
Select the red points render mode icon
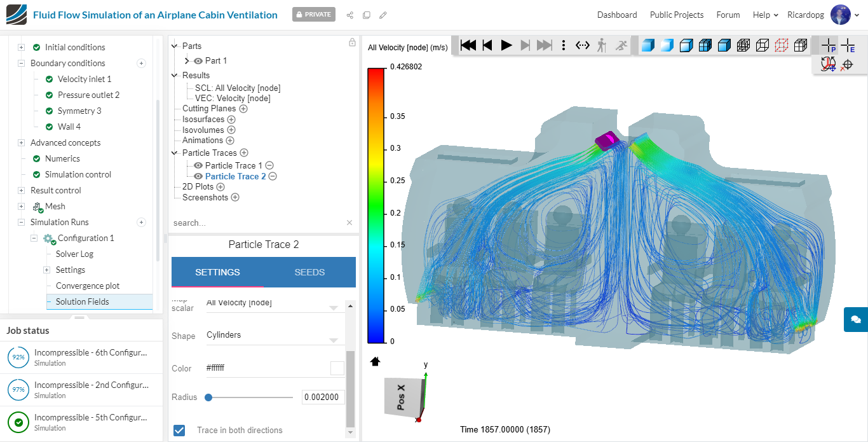[x=782, y=45]
